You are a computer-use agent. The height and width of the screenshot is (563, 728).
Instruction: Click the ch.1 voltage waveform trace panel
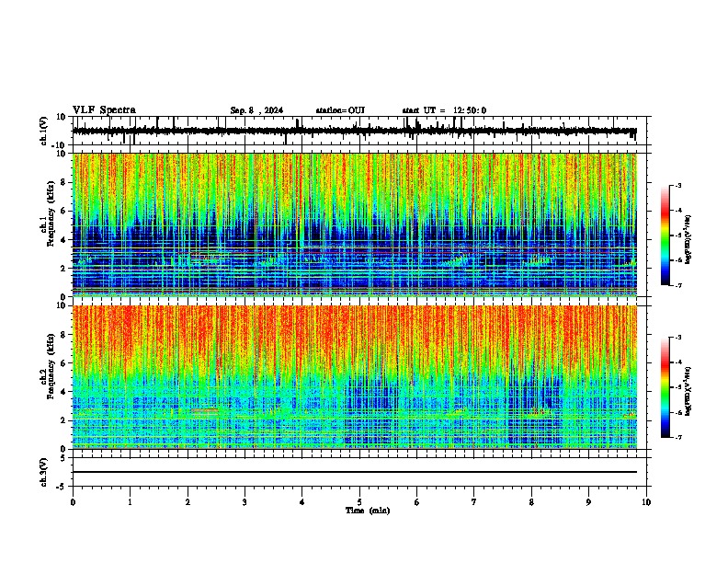click(x=359, y=131)
